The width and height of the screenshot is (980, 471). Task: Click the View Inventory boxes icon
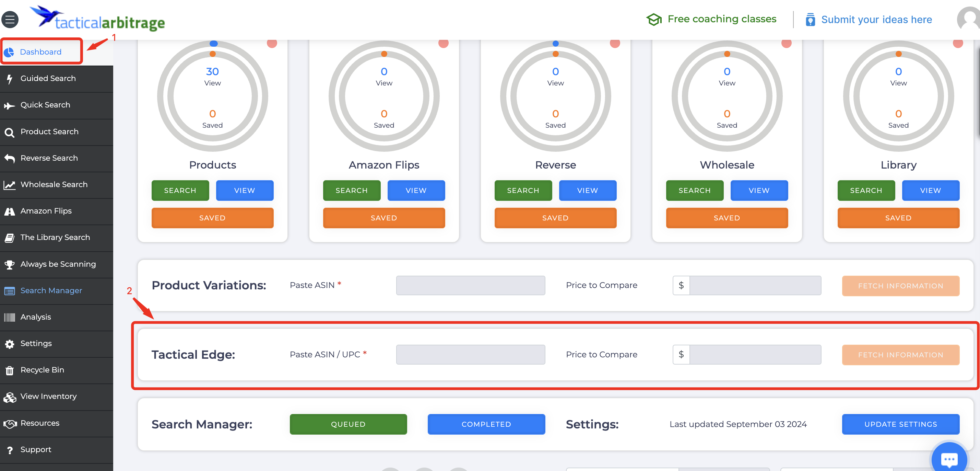(x=10, y=397)
